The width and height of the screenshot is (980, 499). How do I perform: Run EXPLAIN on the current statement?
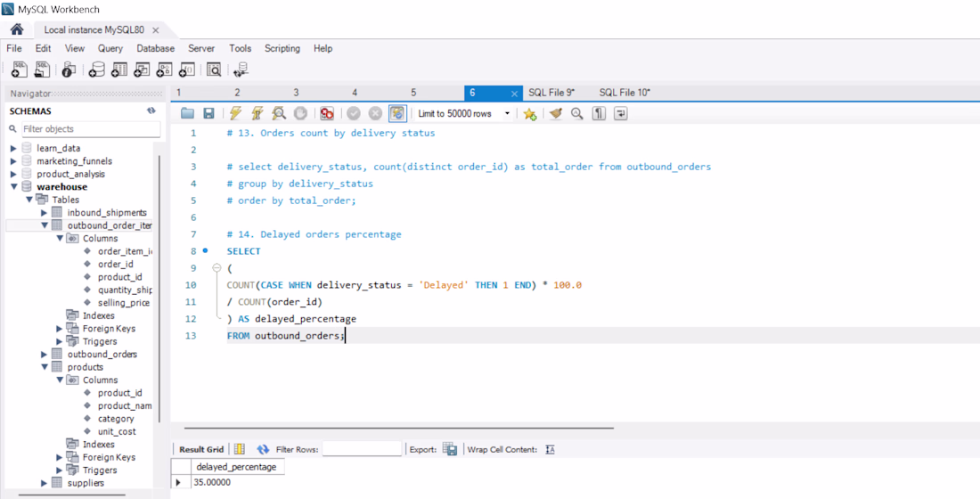pos(279,113)
